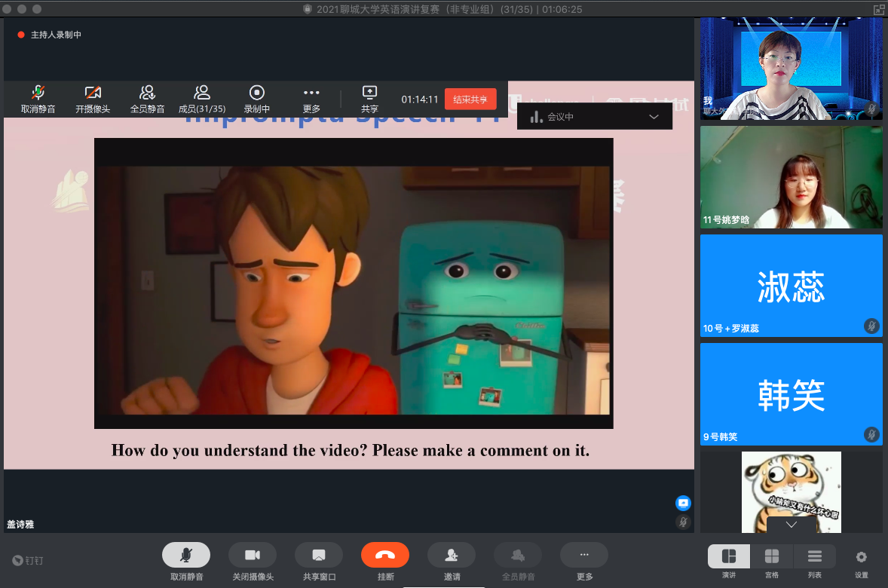Switch to 宫格 grid view layout

tap(771, 556)
